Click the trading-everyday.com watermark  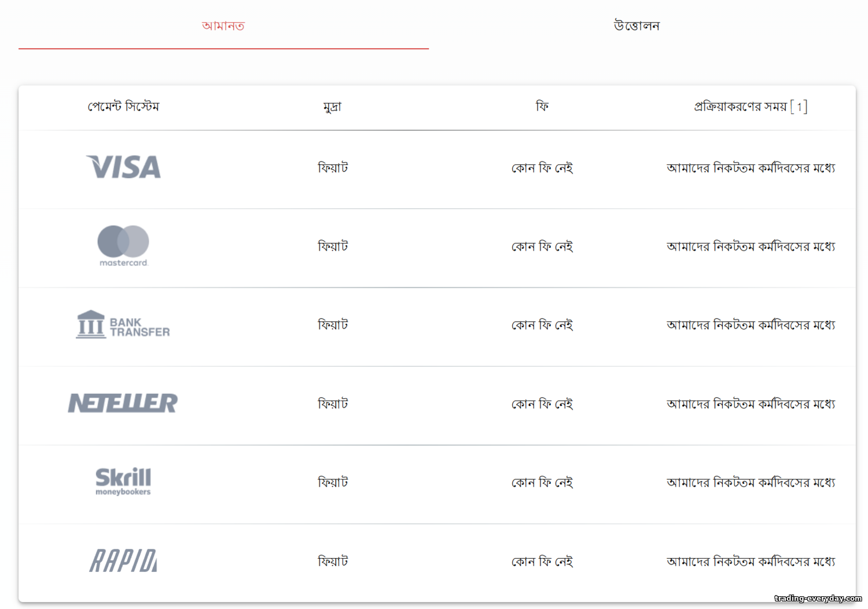point(818,598)
